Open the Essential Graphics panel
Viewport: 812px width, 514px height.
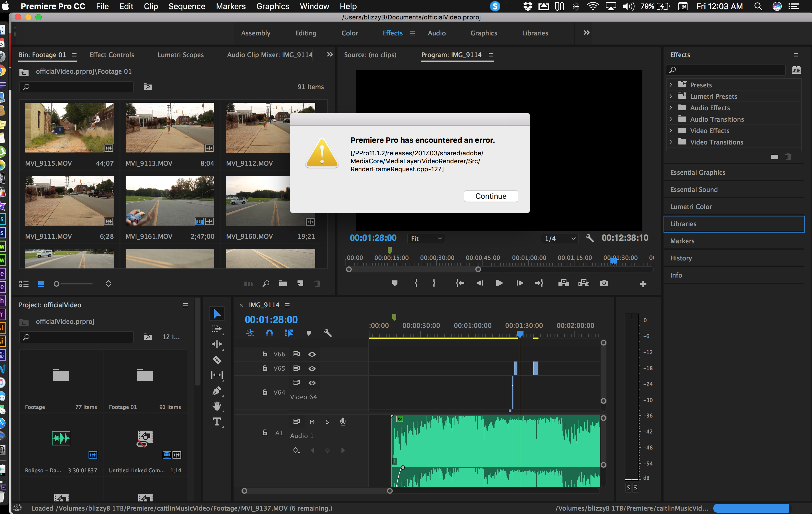697,172
